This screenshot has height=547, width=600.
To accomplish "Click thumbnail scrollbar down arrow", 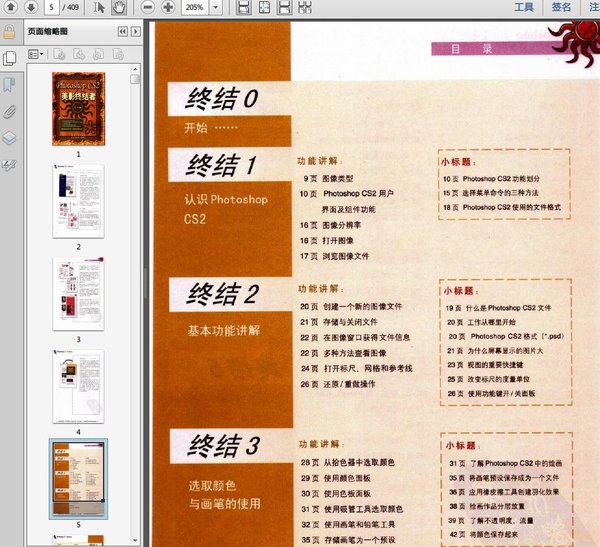I will click(x=135, y=540).
